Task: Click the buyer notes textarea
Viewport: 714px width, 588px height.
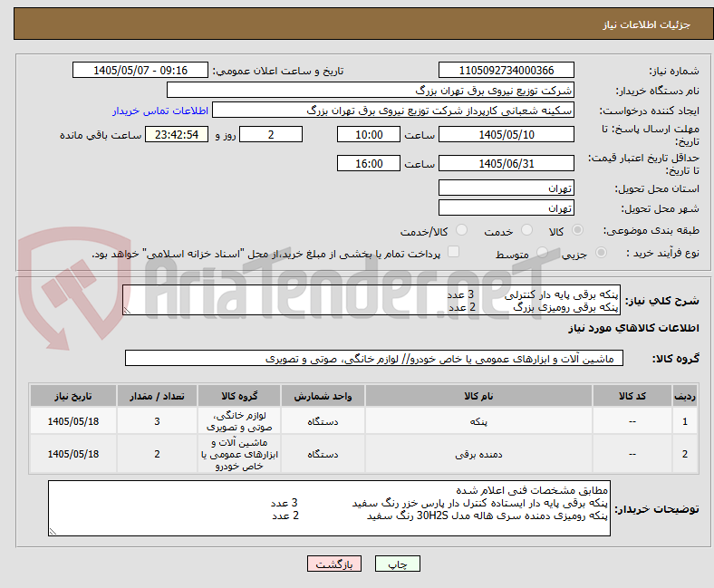Action: (x=329, y=508)
